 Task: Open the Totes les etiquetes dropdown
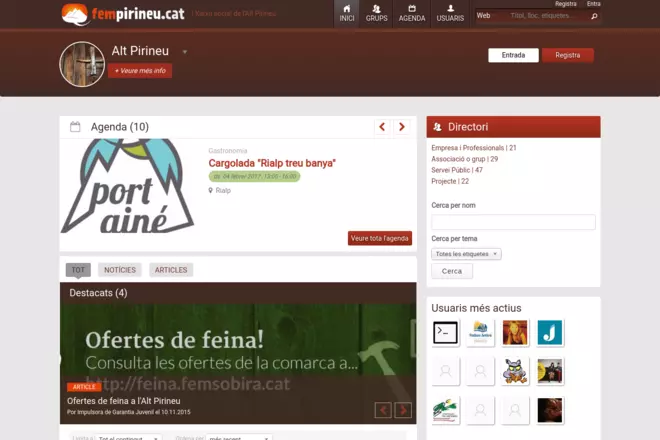(x=466, y=254)
